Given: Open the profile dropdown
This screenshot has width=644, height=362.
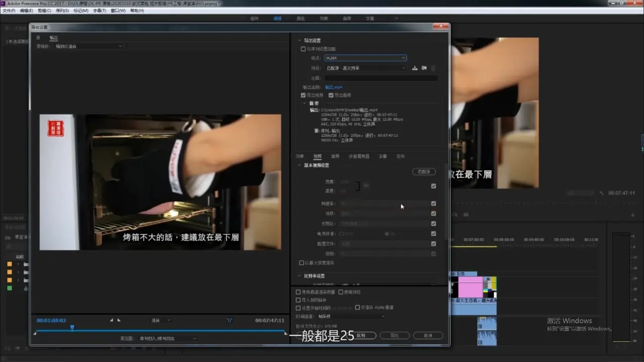Looking at the screenshot, I should [384, 244].
